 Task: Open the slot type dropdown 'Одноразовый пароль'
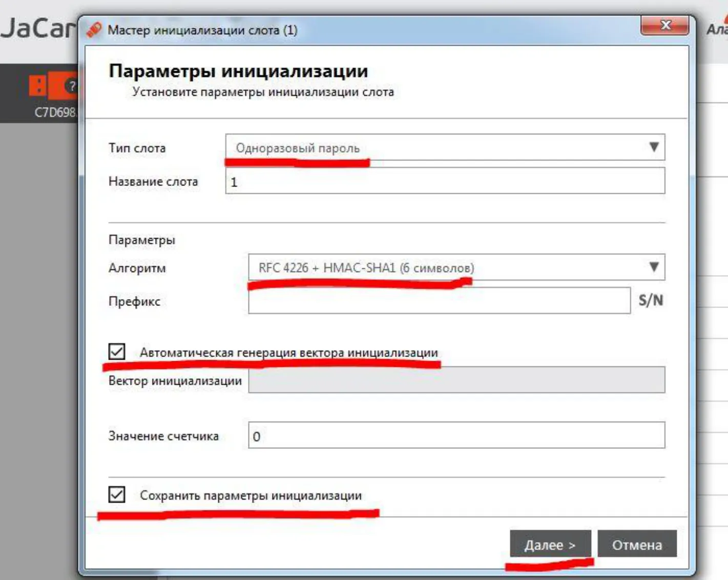click(x=445, y=148)
